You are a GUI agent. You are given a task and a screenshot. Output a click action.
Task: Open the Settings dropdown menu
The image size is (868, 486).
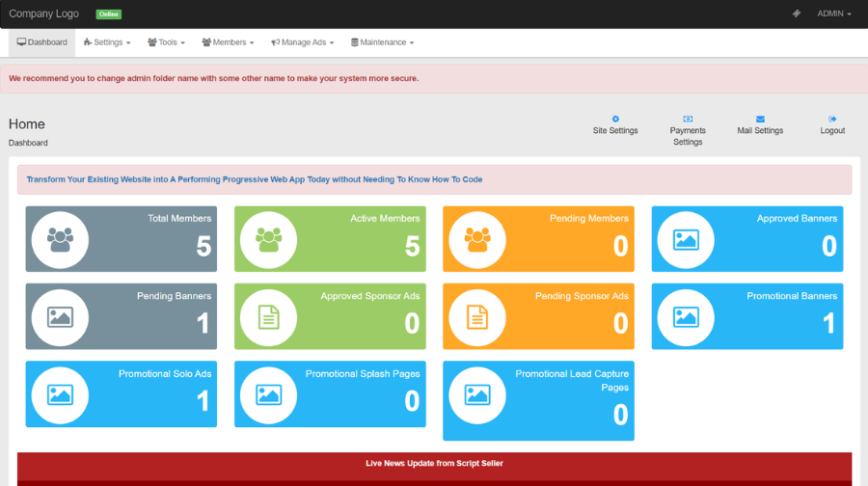[x=107, y=42]
